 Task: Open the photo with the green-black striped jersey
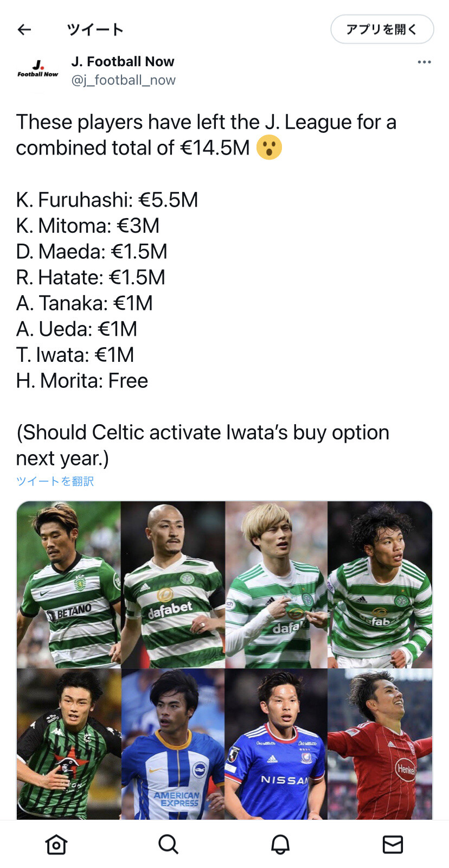69,743
